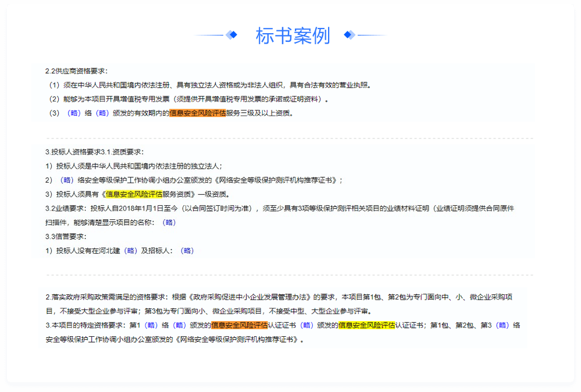Click the text "2.落实政府采购政策需满足的资格要求"
This screenshot has height=392, width=581.
pyautogui.click(x=106, y=297)
